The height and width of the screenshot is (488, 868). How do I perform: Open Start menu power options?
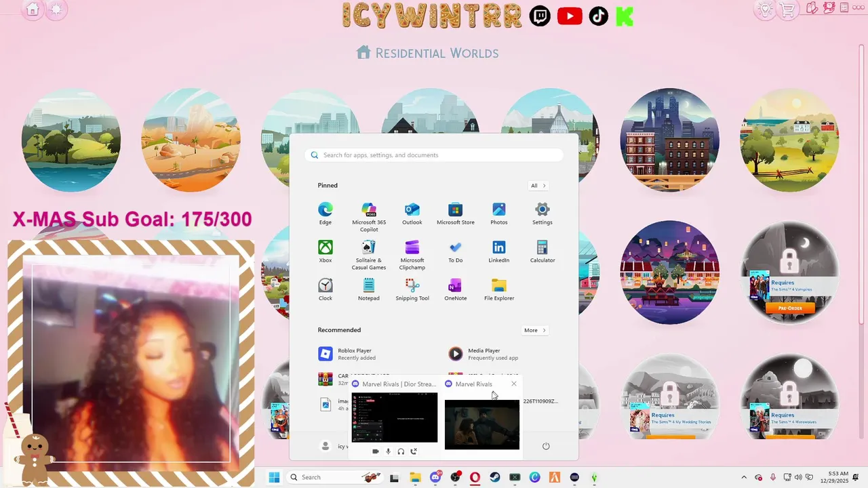coord(546,446)
